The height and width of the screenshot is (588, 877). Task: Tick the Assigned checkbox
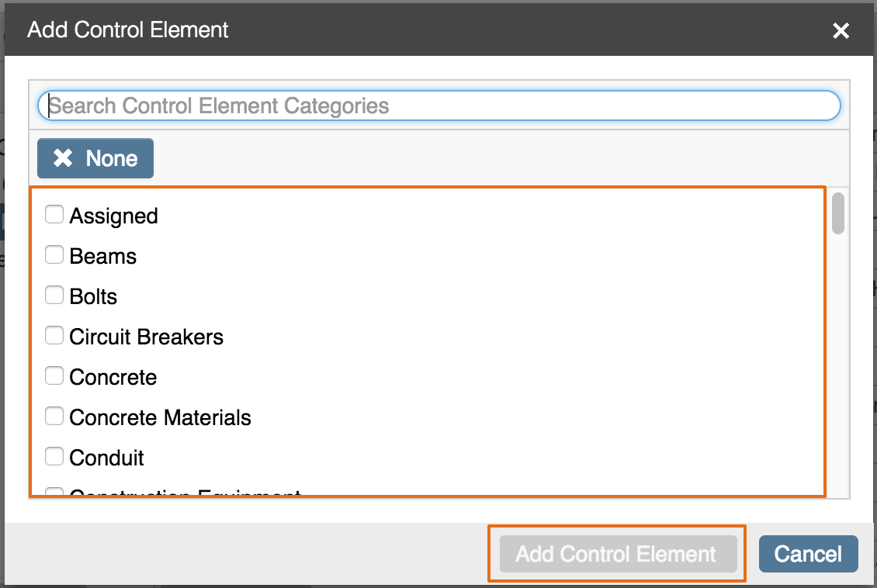point(54,214)
